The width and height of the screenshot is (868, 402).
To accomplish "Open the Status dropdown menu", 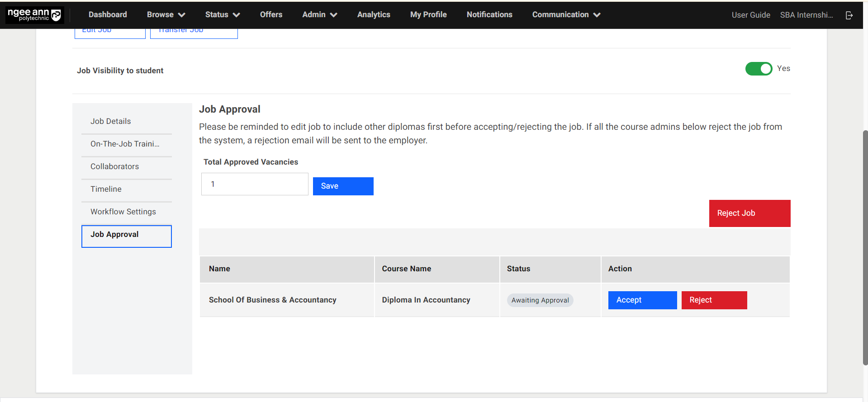I will (222, 15).
